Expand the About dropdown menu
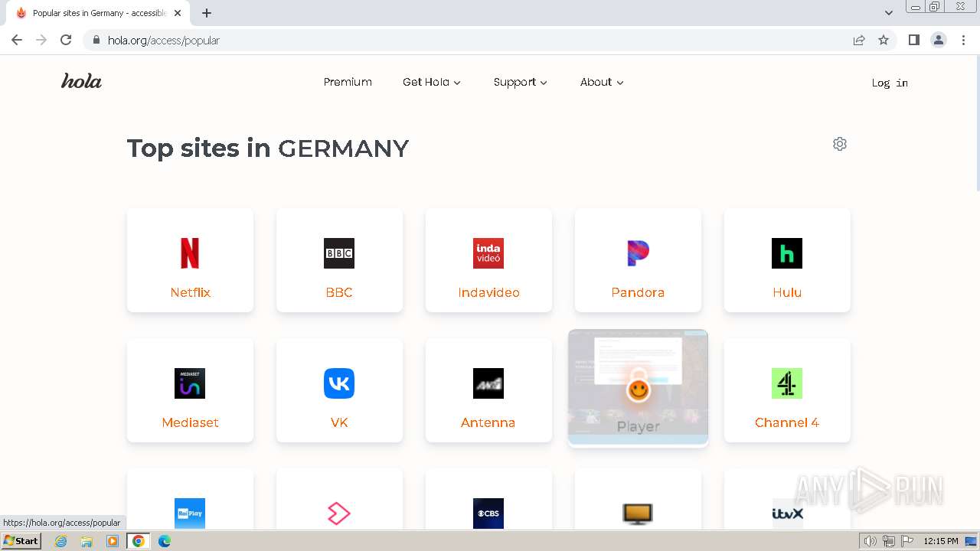 click(x=602, y=82)
